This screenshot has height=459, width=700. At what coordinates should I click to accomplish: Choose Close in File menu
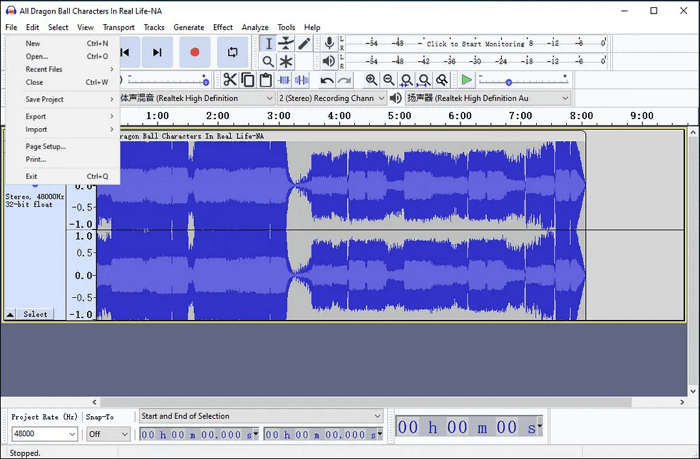pyautogui.click(x=63, y=82)
